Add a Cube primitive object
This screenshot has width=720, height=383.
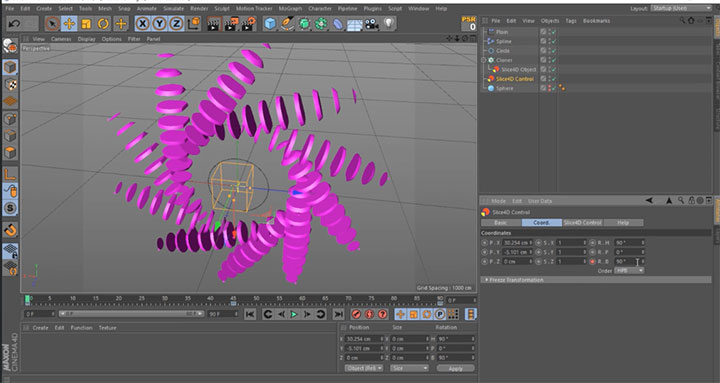[270, 24]
